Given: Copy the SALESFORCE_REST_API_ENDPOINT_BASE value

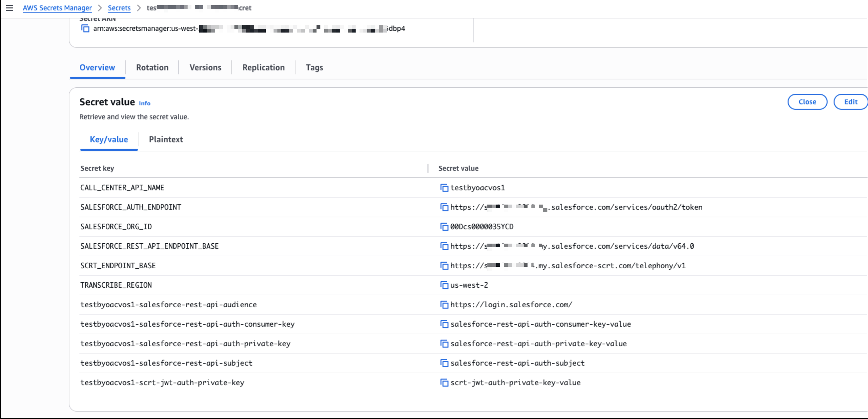Looking at the screenshot, I should click(444, 246).
